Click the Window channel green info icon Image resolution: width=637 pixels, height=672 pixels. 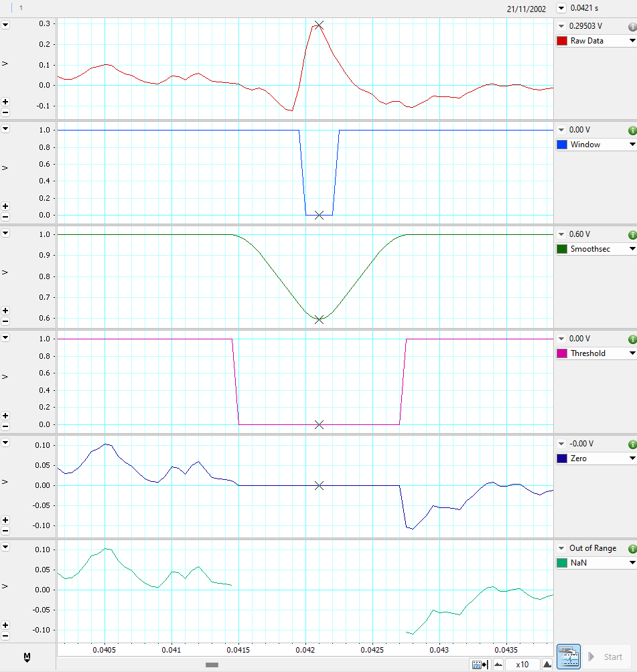(x=632, y=131)
